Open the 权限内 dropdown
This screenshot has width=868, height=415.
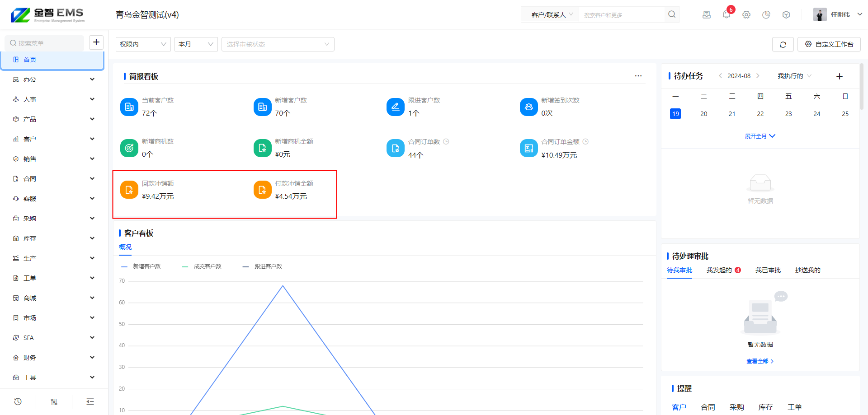pyautogui.click(x=143, y=44)
